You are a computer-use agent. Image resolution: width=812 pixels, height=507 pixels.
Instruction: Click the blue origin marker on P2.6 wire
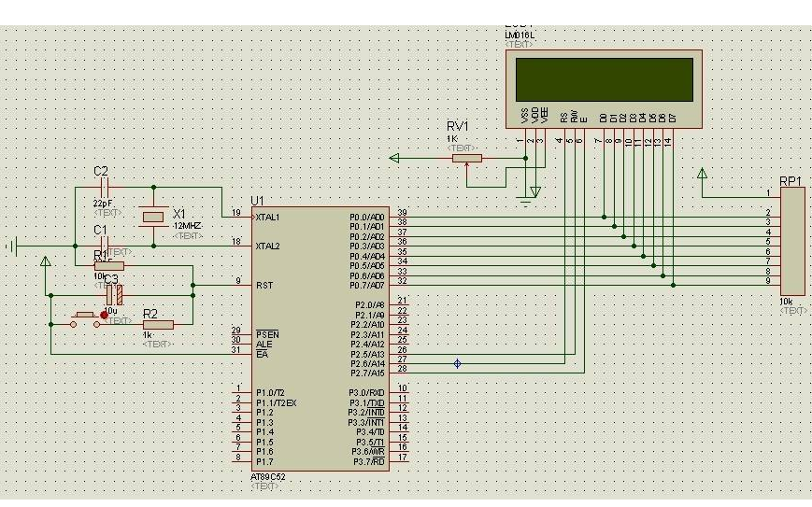tap(457, 364)
